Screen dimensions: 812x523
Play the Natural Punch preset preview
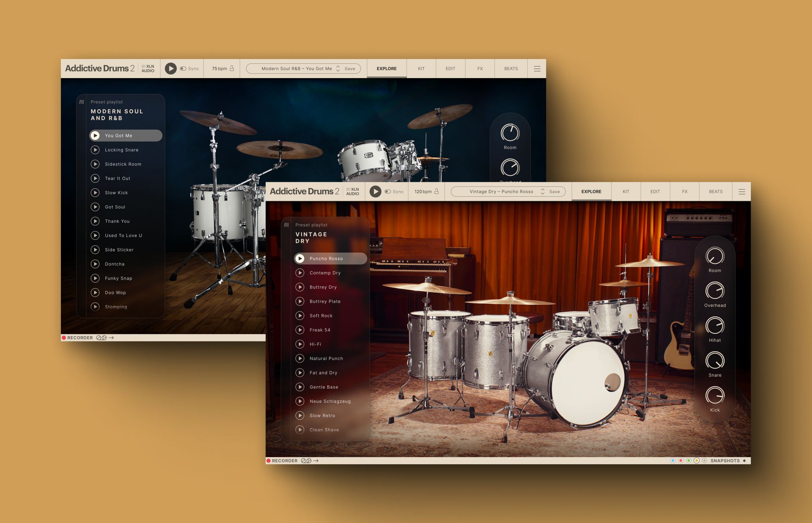pos(300,358)
